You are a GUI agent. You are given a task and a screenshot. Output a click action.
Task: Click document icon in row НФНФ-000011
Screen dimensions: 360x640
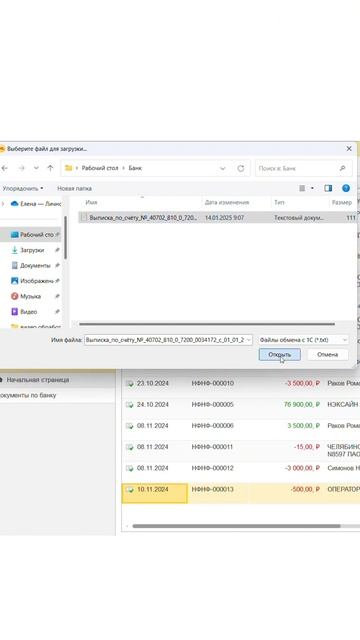pyautogui.click(x=129, y=447)
